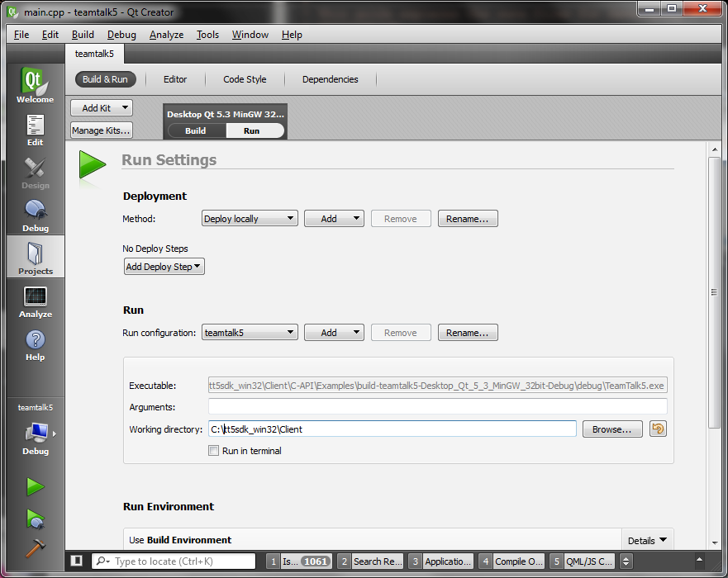This screenshot has width=728, height=578.
Task: Click the Manage Kits button
Action: tap(101, 130)
